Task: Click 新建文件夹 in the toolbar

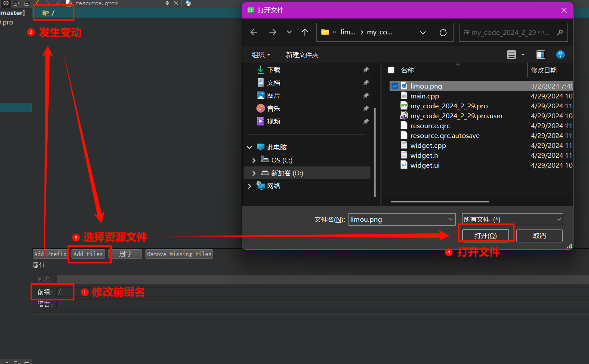Action: (x=302, y=55)
